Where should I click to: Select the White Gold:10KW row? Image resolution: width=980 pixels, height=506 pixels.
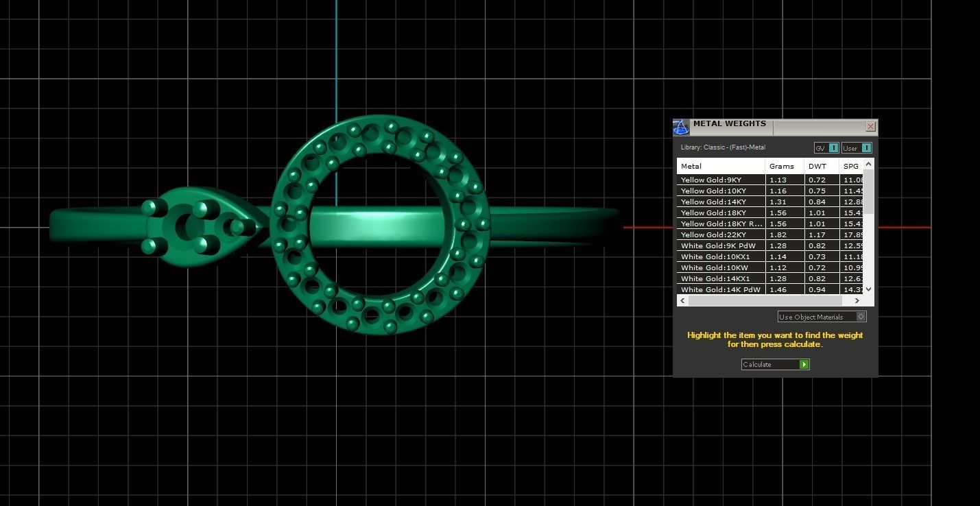(770, 267)
